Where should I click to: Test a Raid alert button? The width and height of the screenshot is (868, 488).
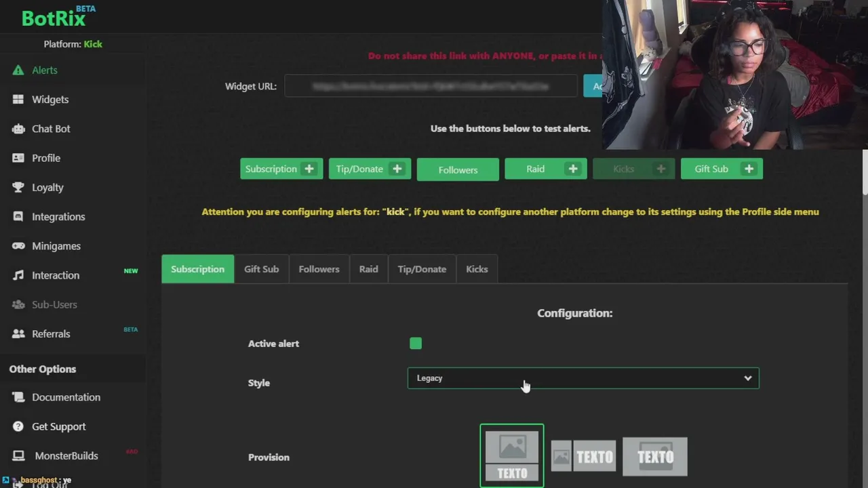(546, 169)
